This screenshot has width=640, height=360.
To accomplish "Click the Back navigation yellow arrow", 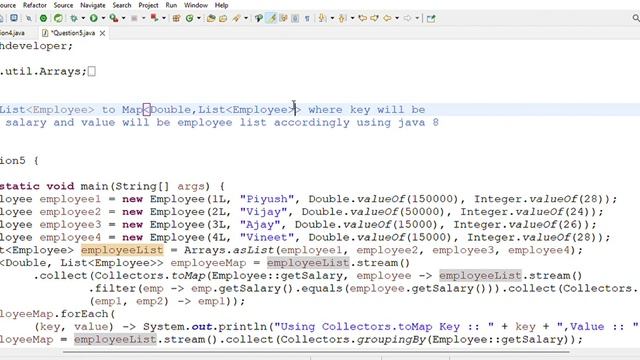I will tap(387, 18).
